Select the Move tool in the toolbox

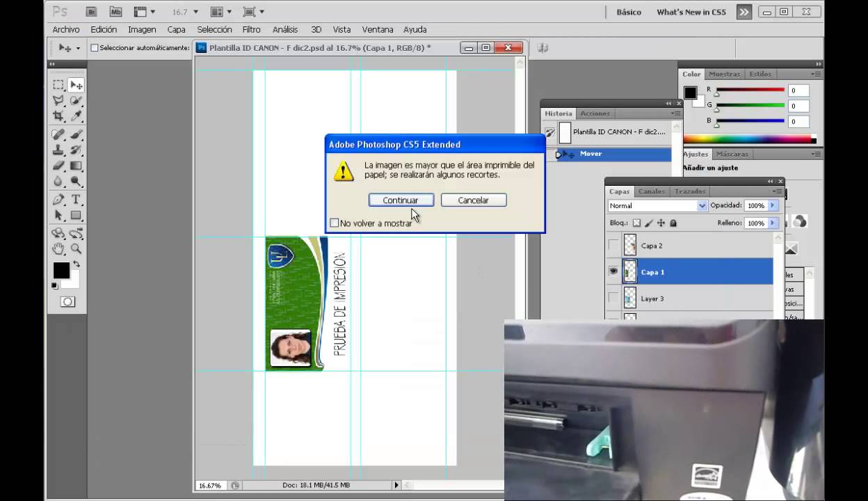76,85
